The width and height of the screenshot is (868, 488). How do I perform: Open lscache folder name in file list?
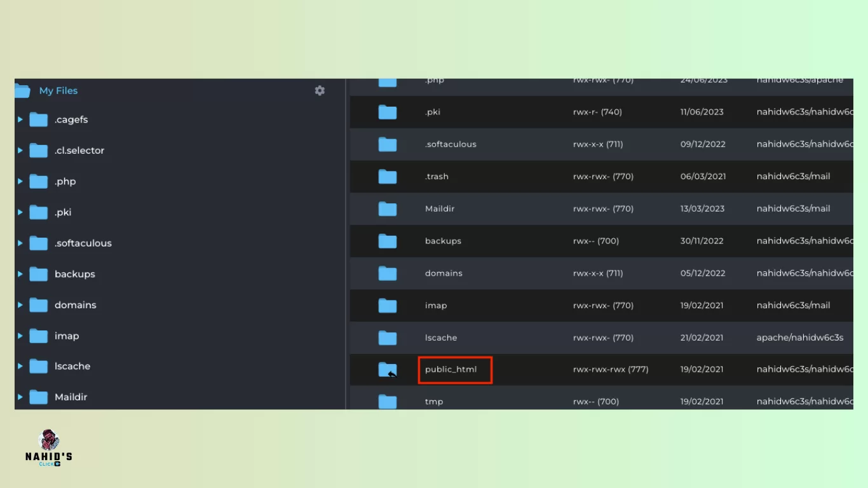click(x=441, y=337)
